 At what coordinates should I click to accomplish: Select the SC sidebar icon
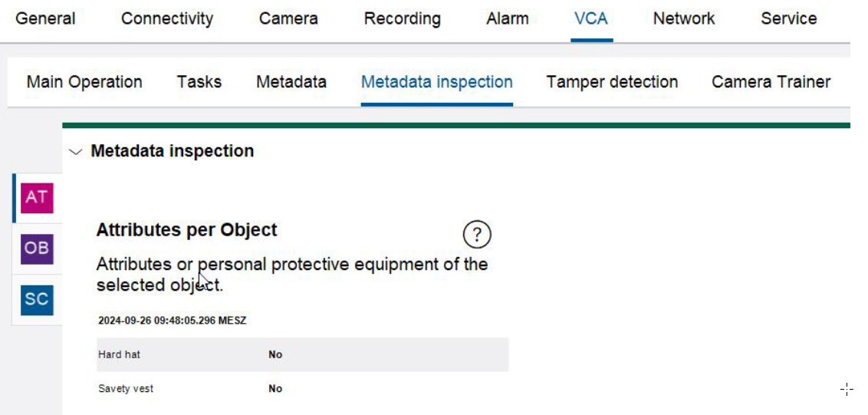pyautogui.click(x=36, y=299)
